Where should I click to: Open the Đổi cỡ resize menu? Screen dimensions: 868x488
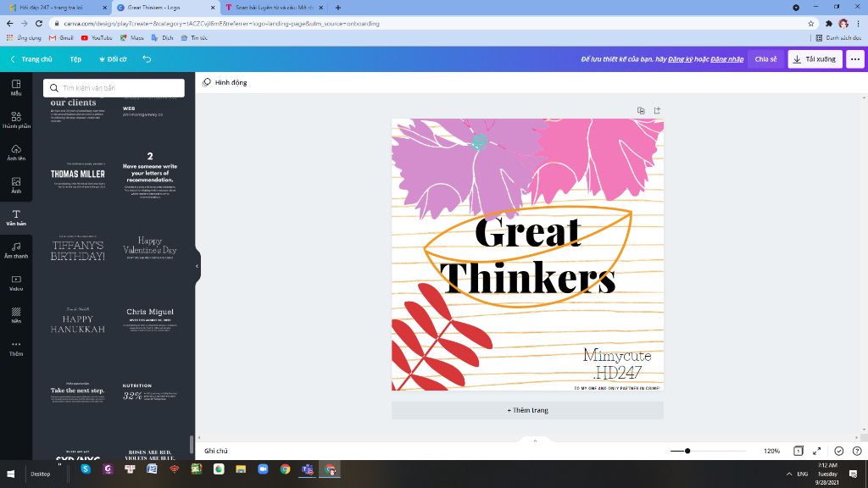point(113,59)
